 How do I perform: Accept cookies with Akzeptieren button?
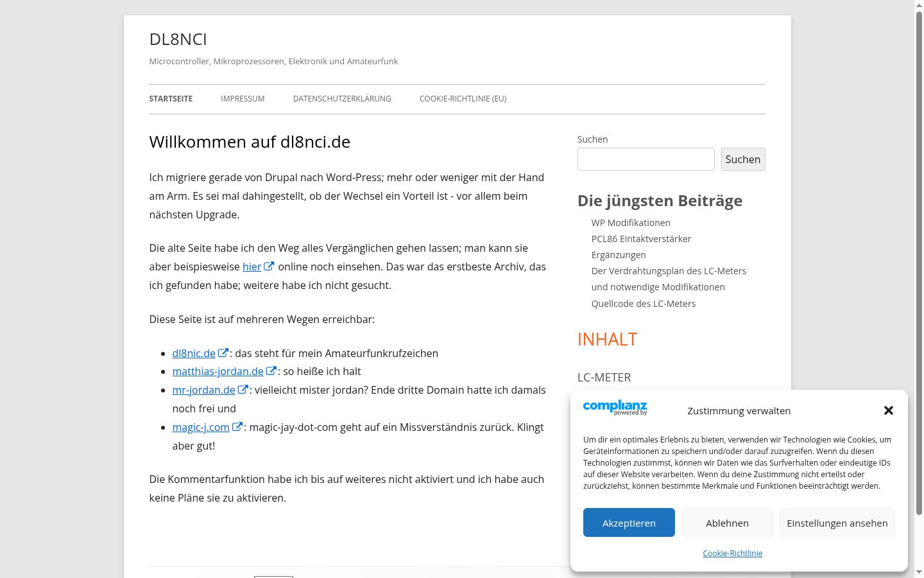[x=629, y=523]
